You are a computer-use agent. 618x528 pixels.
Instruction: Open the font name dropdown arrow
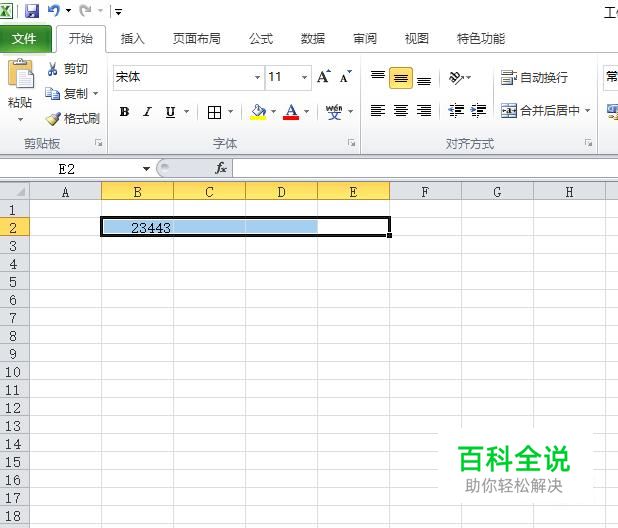pos(257,77)
